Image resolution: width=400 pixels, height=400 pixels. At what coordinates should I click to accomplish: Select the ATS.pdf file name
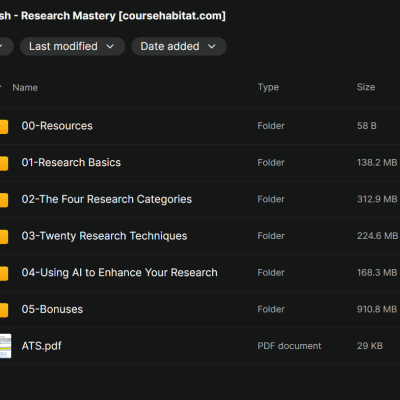pos(42,346)
